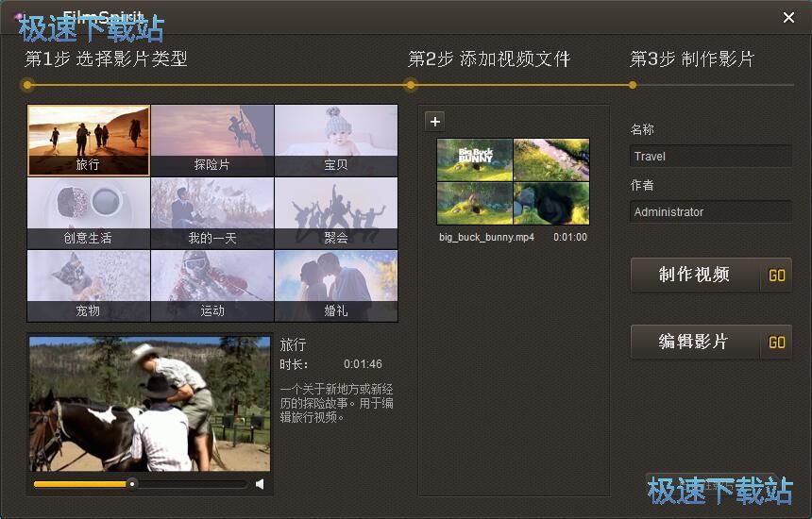Jump to step 1 marker on timeline
This screenshot has height=519, width=812.
[x=27, y=85]
